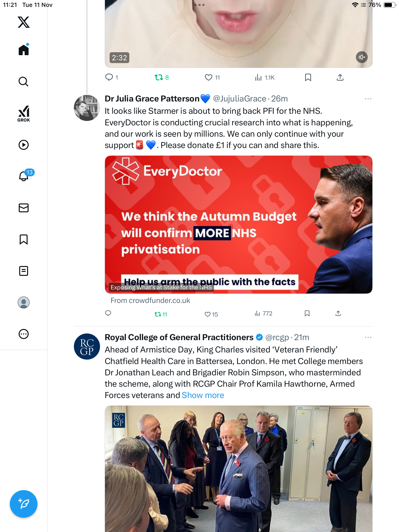Screen dimensions: 399x532
Task: Open Notifications bell with 13 badge
Action: coord(24,176)
